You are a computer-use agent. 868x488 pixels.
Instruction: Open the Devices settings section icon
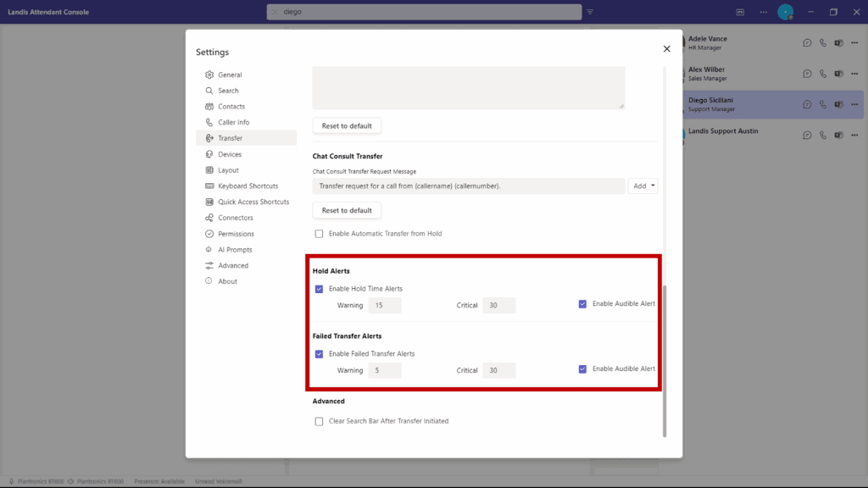pyautogui.click(x=210, y=154)
